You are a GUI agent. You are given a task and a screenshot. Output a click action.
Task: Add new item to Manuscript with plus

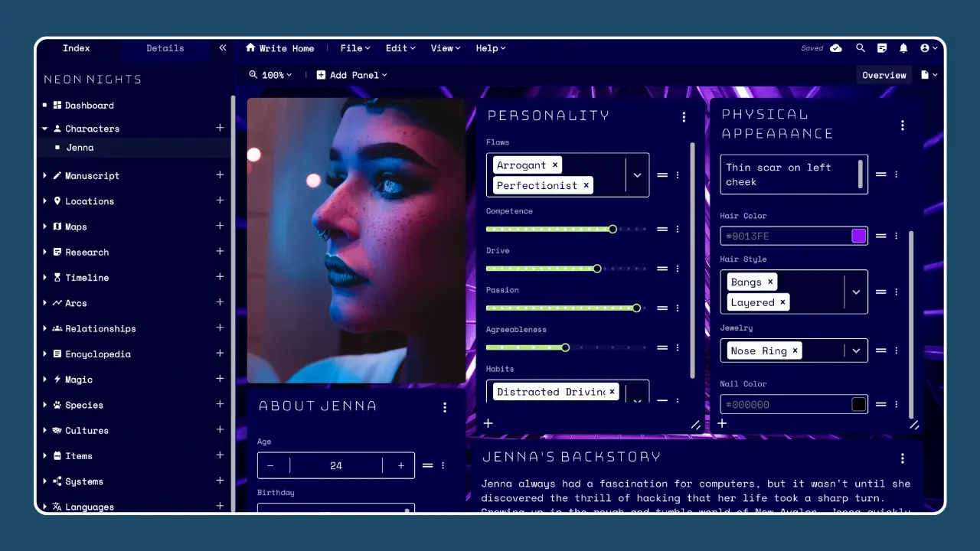coord(220,175)
